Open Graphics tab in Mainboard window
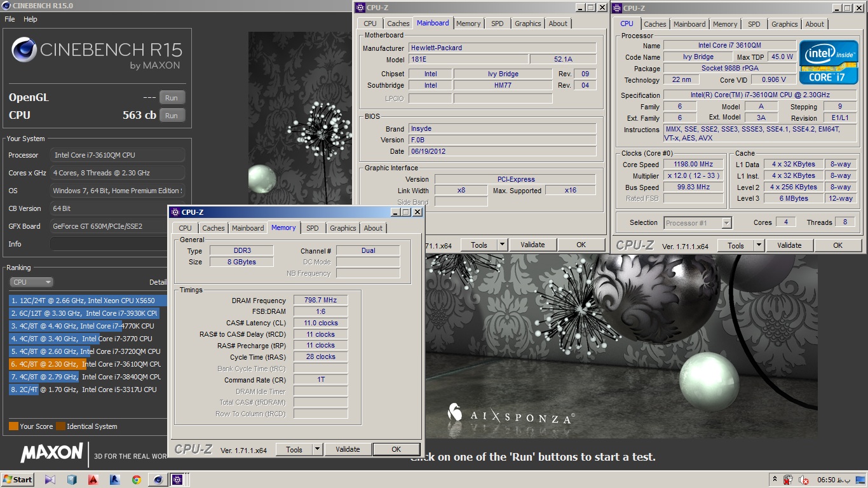Image resolution: width=868 pixels, height=488 pixels. click(x=528, y=24)
